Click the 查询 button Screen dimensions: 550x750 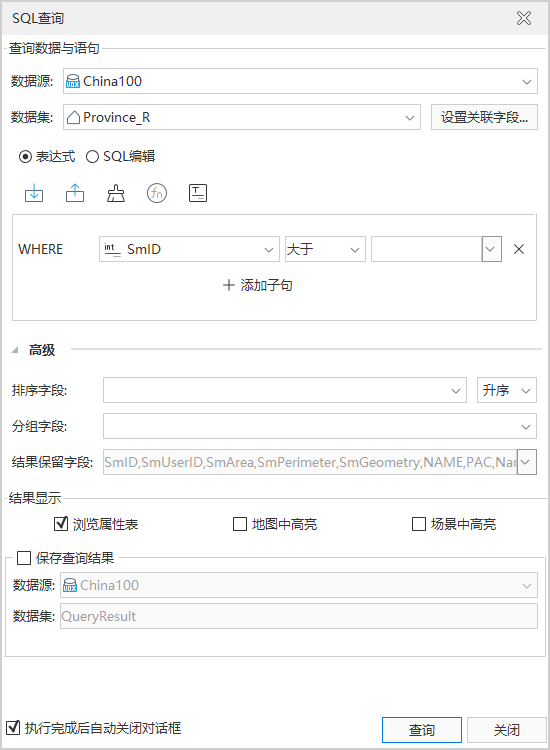(x=422, y=730)
